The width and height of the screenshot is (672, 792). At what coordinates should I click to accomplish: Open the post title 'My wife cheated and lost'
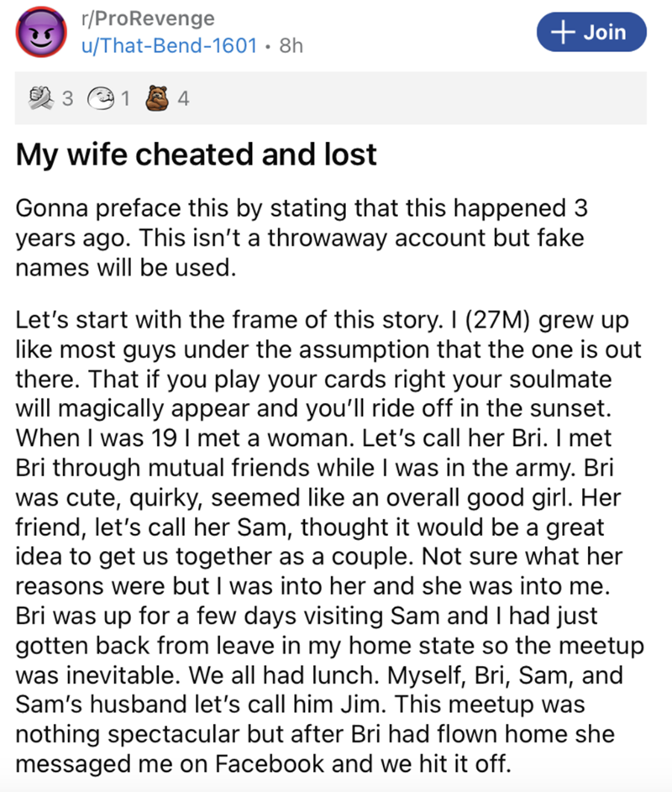coord(196,155)
